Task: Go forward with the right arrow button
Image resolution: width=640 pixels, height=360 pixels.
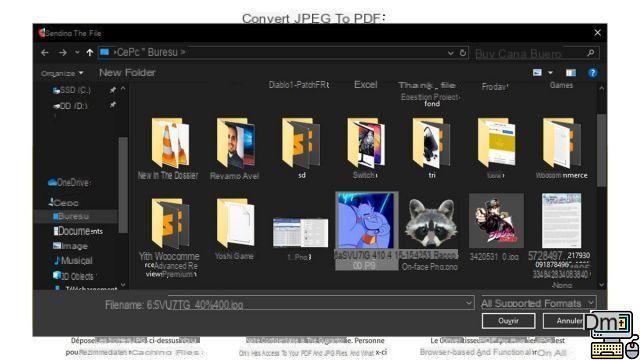Action: coord(62,53)
